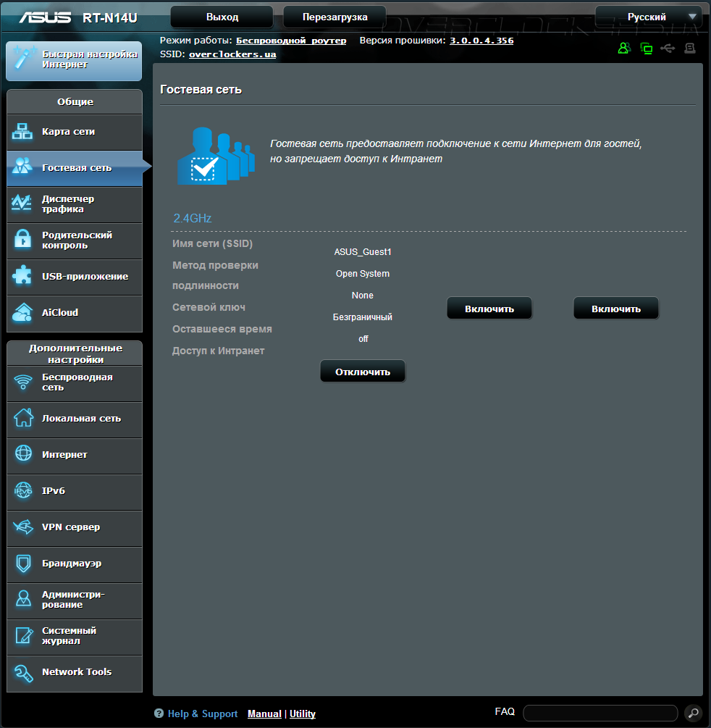Click the Безграничный remaining time value
This screenshot has height=728, width=711.
pos(363,317)
